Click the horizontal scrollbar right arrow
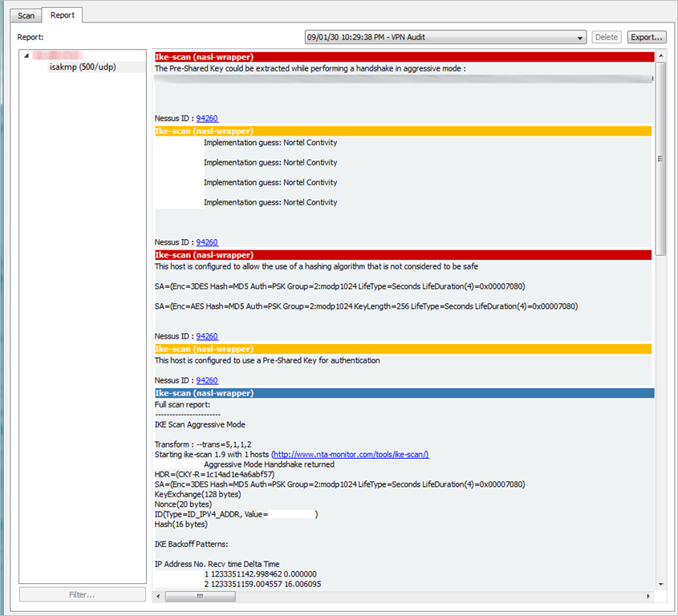The width and height of the screenshot is (678, 616). click(650, 597)
